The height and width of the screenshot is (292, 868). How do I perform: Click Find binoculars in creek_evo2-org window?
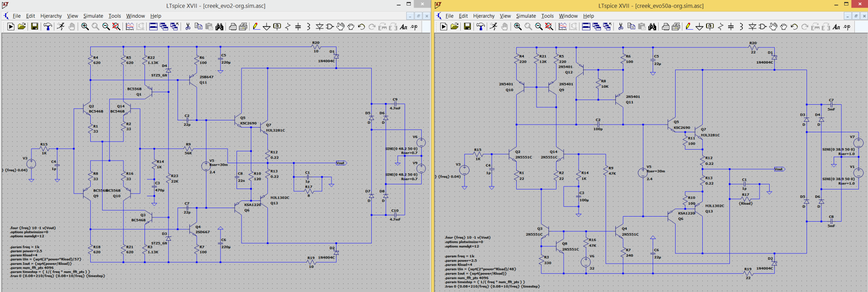click(219, 27)
